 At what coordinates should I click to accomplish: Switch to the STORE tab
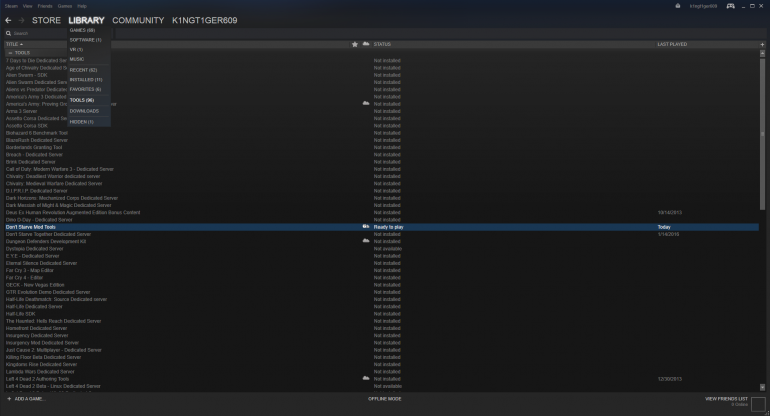click(46, 20)
